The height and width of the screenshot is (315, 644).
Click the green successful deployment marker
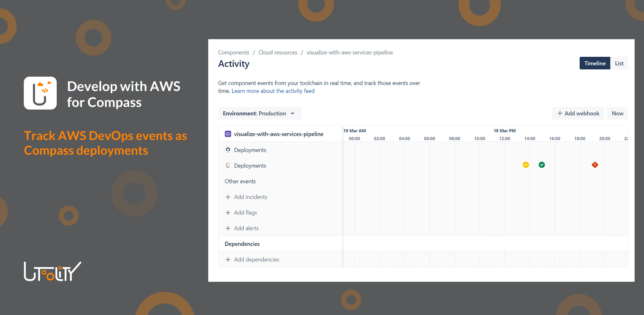tap(541, 164)
